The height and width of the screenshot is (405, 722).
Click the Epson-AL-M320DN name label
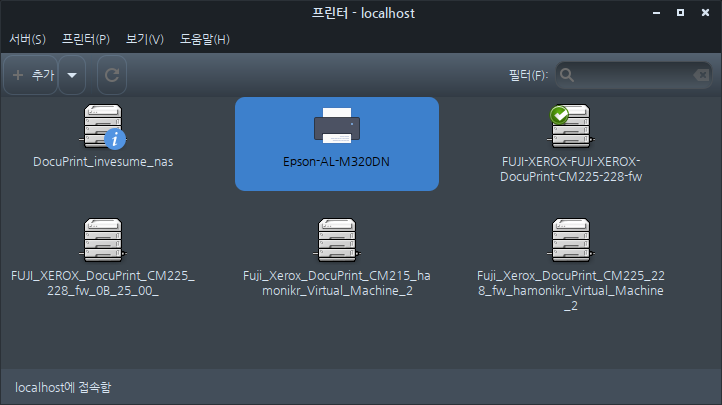pyautogui.click(x=337, y=162)
